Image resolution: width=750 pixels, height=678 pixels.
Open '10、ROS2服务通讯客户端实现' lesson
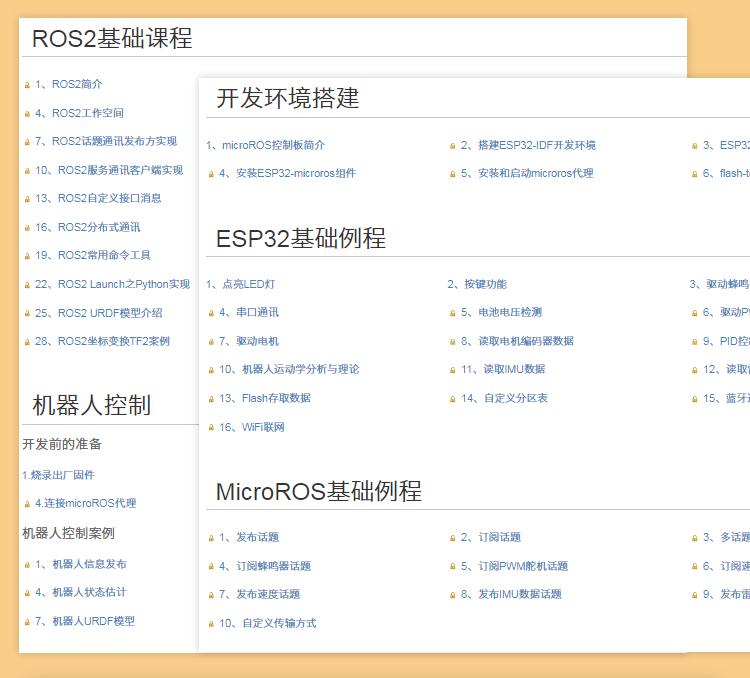(x=109, y=170)
